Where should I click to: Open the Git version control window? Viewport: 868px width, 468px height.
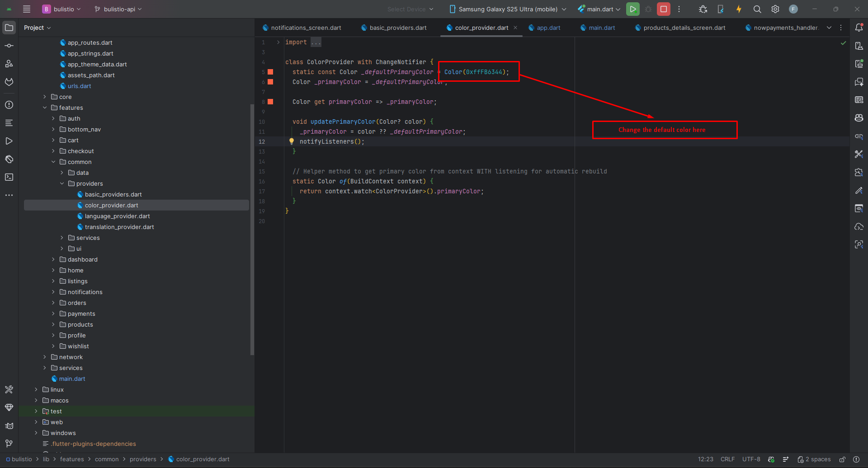[9, 444]
